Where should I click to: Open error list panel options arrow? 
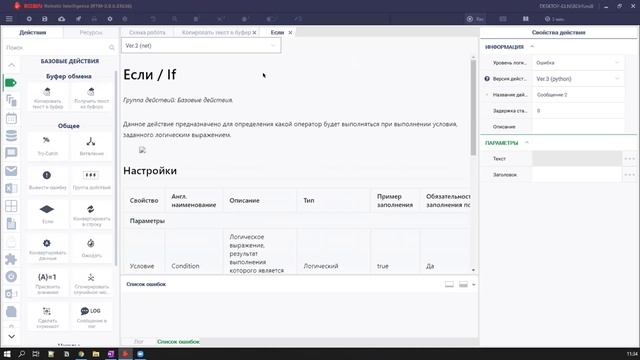473,284
